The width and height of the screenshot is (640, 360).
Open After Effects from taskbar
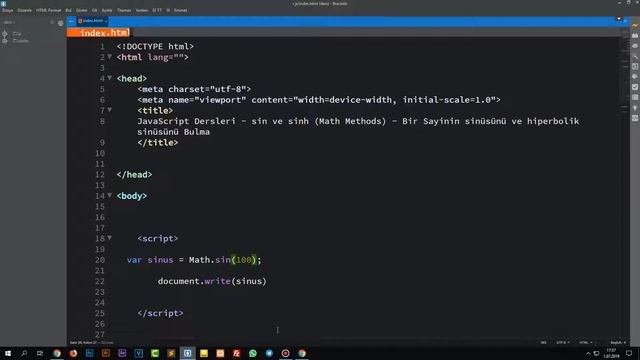click(122, 353)
